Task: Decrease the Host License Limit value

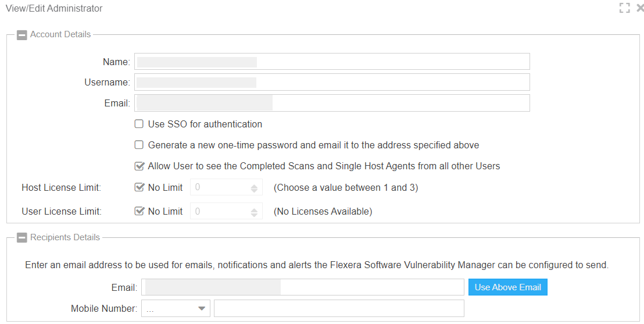Action: 254,190
